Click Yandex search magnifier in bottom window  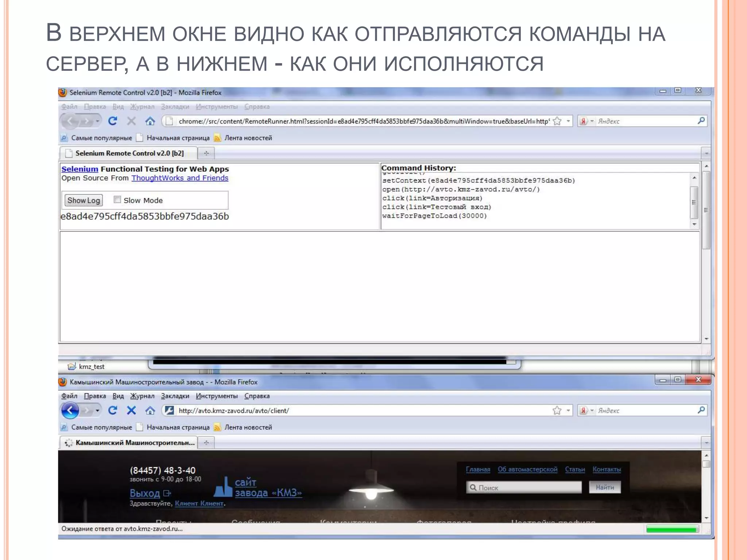[x=701, y=410]
